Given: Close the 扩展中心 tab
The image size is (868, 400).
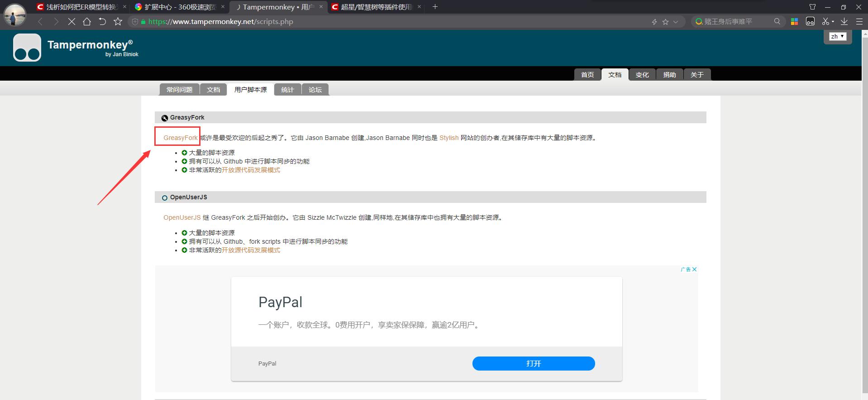Looking at the screenshot, I should 223,7.
